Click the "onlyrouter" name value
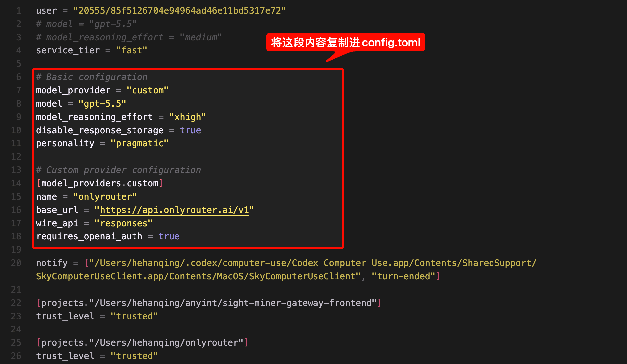Image resolution: width=627 pixels, height=364 pixels. [105, 197]
